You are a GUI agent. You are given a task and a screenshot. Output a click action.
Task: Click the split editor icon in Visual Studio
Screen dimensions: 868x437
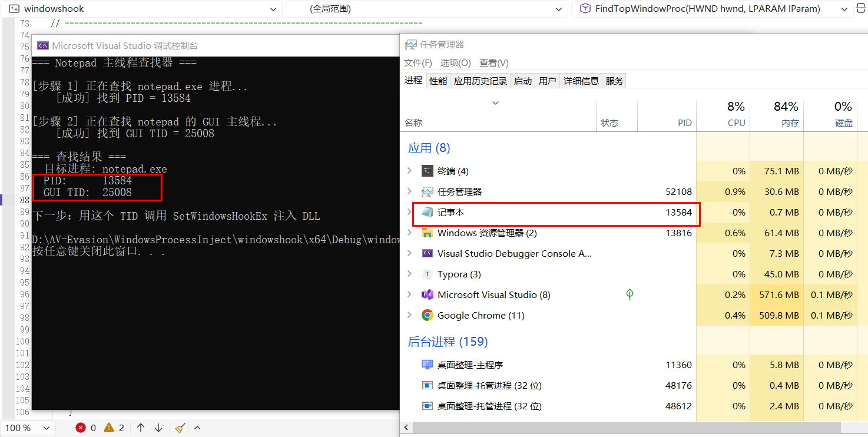[x=861, y=9]
